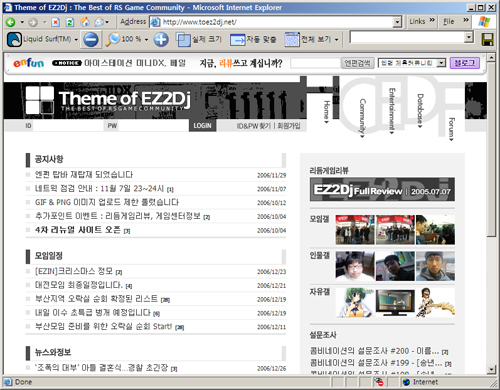Image resolution: width=500 pixels, height=390 pixels.
Task: Click the Liquid Surf logo icon
Action: point(14,39)
